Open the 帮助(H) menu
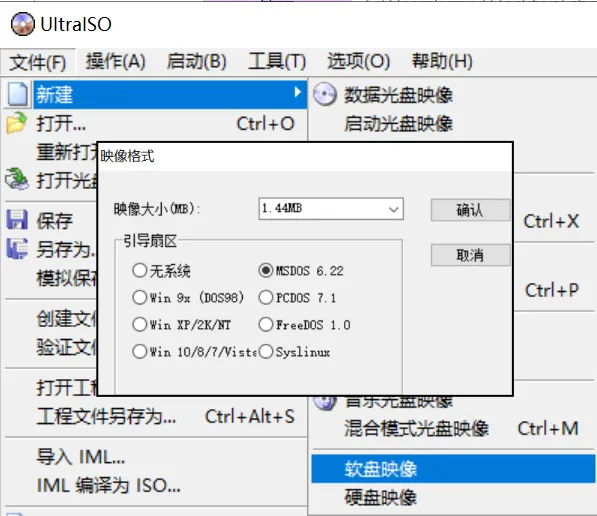Image resolution: width=597 pixels, height=516 pixels. click(x=442, y=61)
